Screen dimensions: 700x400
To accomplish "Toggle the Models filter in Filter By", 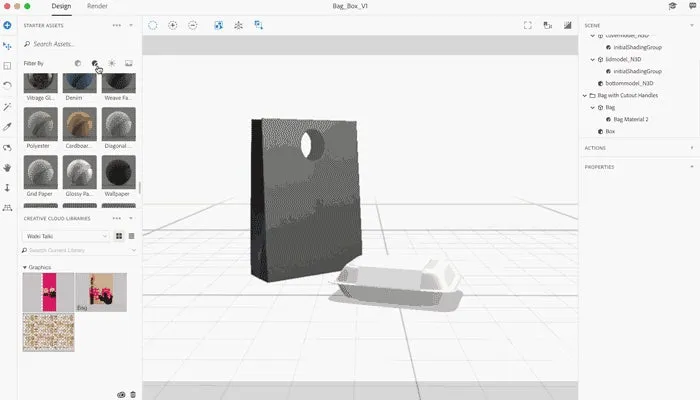I will tap(78, 63).
